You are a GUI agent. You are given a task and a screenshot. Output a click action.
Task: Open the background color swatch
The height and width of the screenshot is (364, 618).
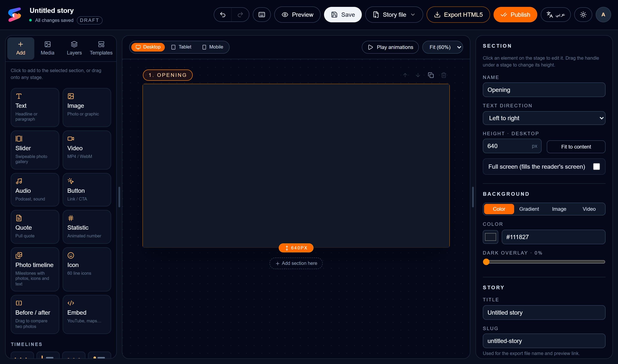coord(490,237)
